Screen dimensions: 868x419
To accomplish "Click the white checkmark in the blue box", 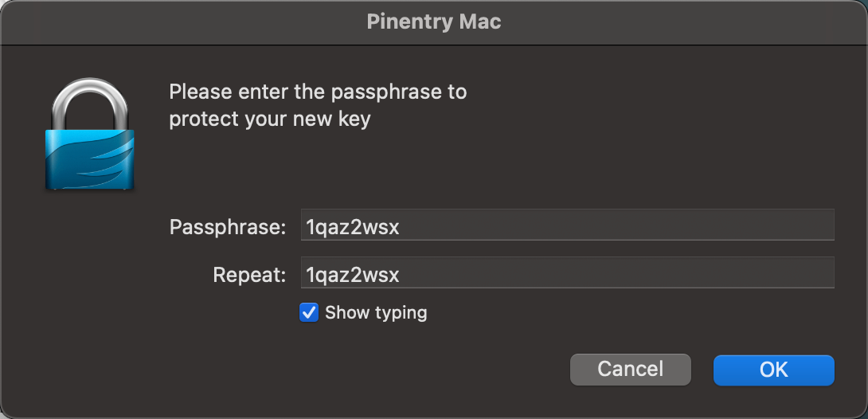I will click(309, 312).
